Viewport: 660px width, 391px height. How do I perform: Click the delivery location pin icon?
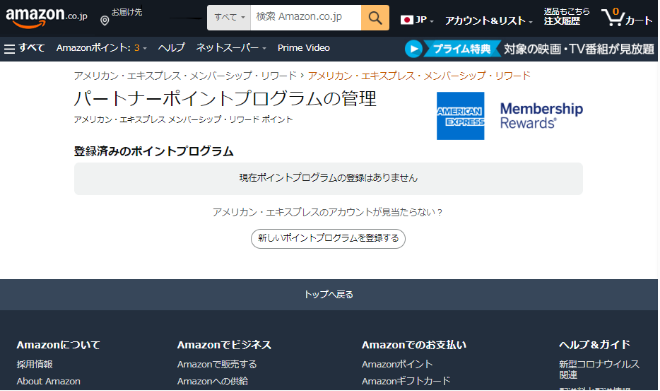[x=105, y=21]
